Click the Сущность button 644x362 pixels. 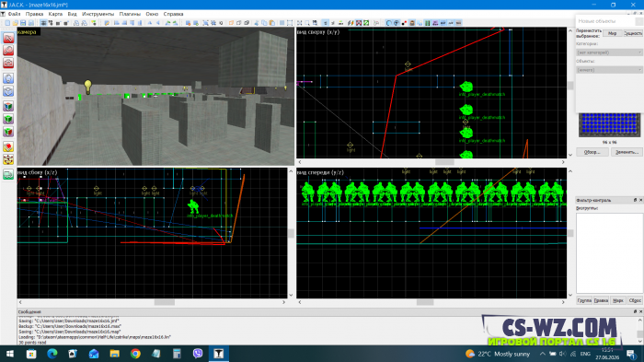(x=633, y=33)
